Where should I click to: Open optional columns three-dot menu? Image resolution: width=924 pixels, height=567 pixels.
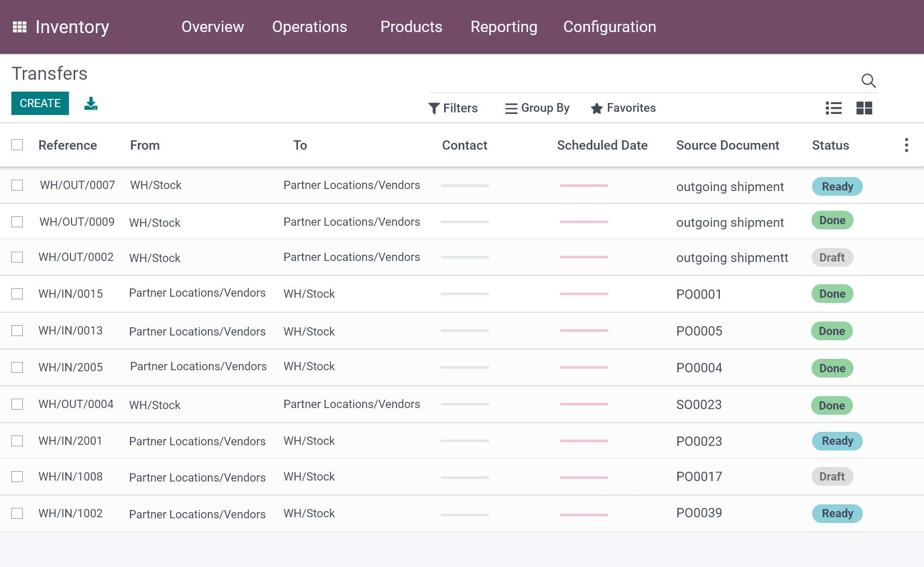click(906, 145)
